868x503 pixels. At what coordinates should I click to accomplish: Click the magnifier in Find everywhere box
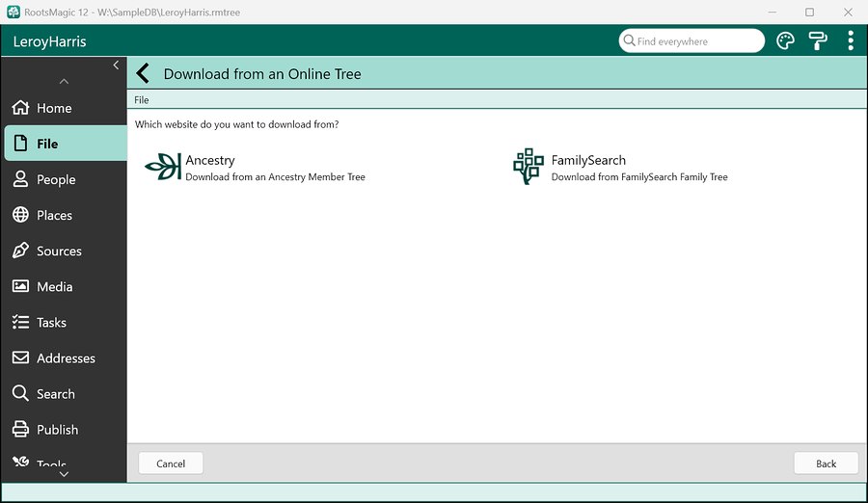(x=629, y=40)
